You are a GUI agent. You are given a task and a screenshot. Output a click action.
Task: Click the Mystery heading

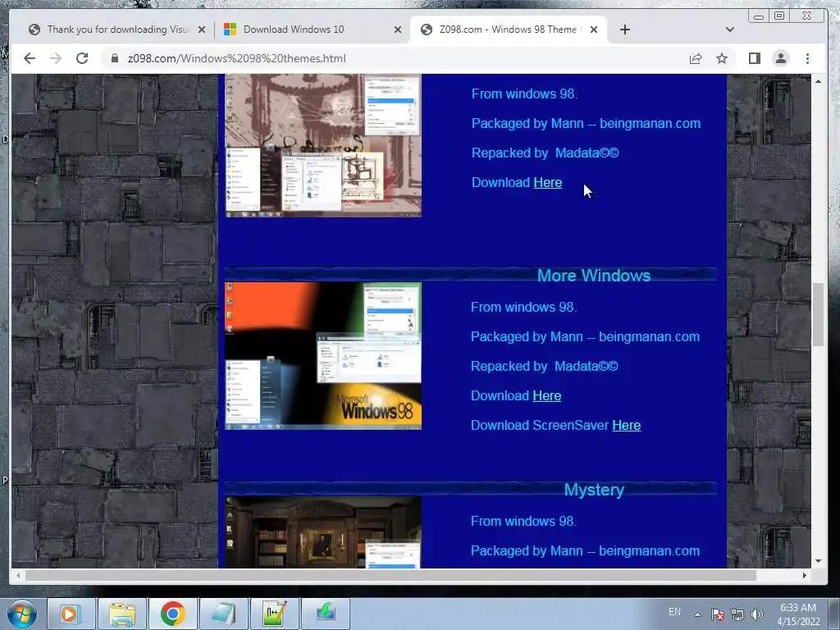click(x=594, y=490)
